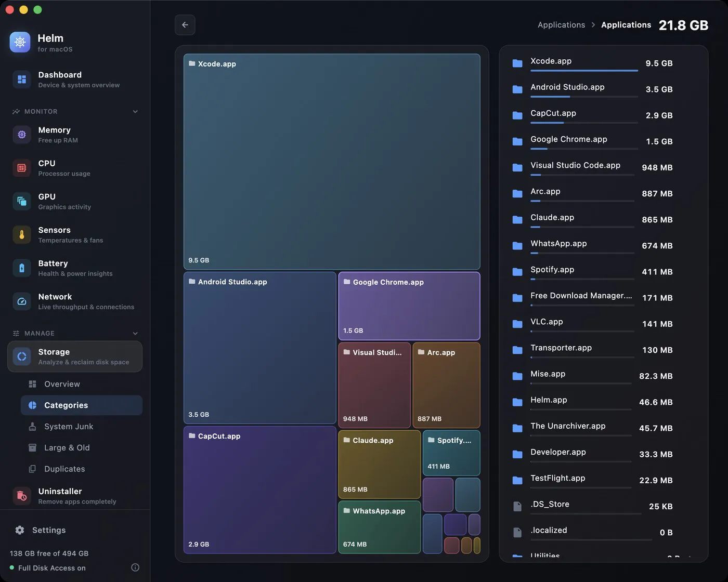
Task: Click the folder icon next to Transporter.app
Action: [517, 350]
